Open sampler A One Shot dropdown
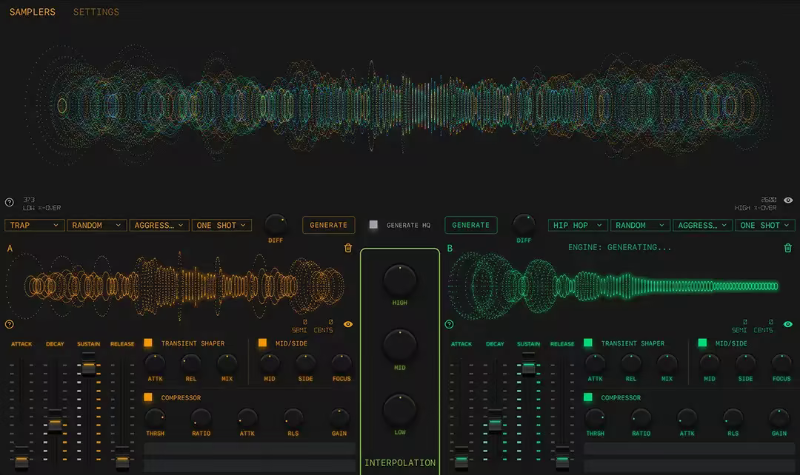The height and width of the screenshot is (475, 800). pos(221,225)
